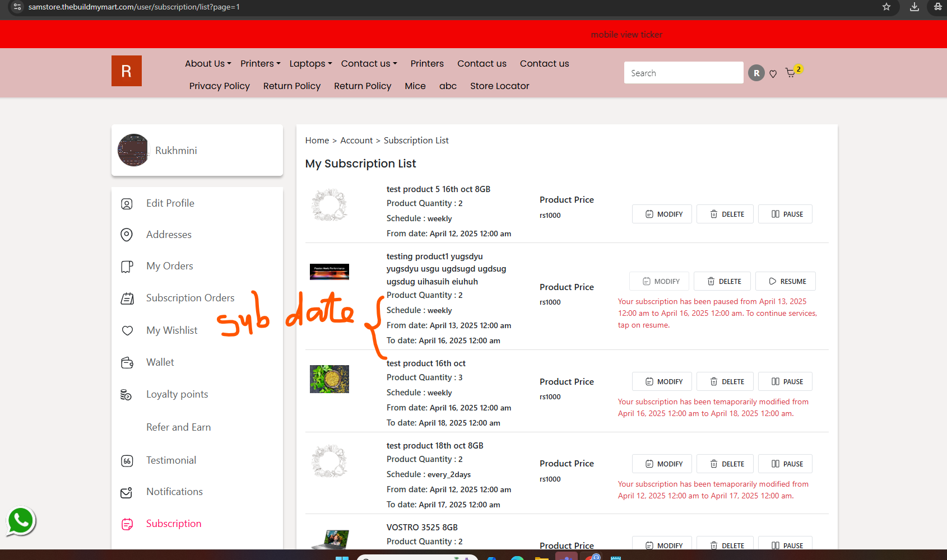Click the sidebar My Wishlist heart icon
The width and height of the screenshot is (947, 560).
click(x=127, y=330)
